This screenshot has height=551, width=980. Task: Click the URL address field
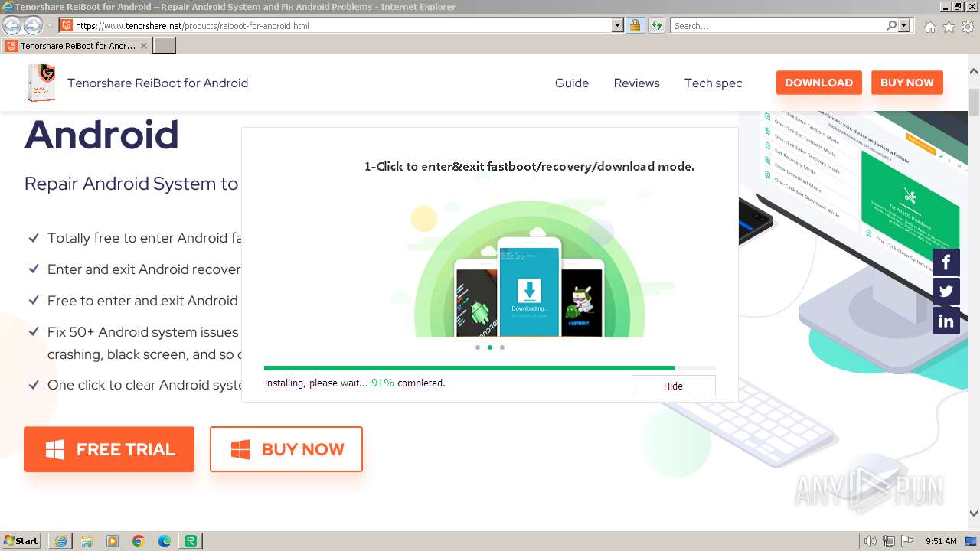pyautogui.click(x=342, y=25)
